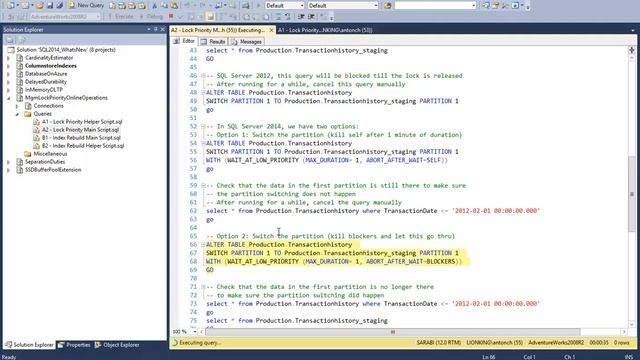Select A1 - Lock Priority Helper Script.sql

click(x=82, y=122)
